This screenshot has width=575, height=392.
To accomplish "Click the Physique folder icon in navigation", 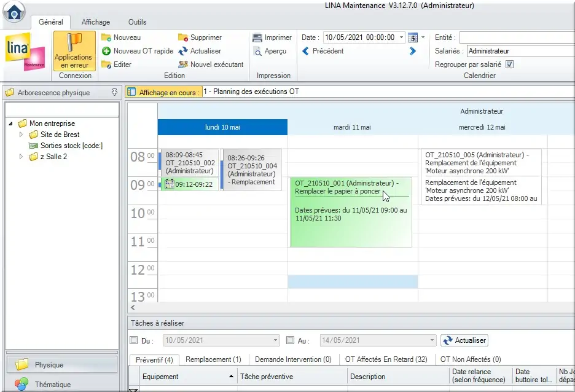I will pyautogui.click(x=22, y=364).
